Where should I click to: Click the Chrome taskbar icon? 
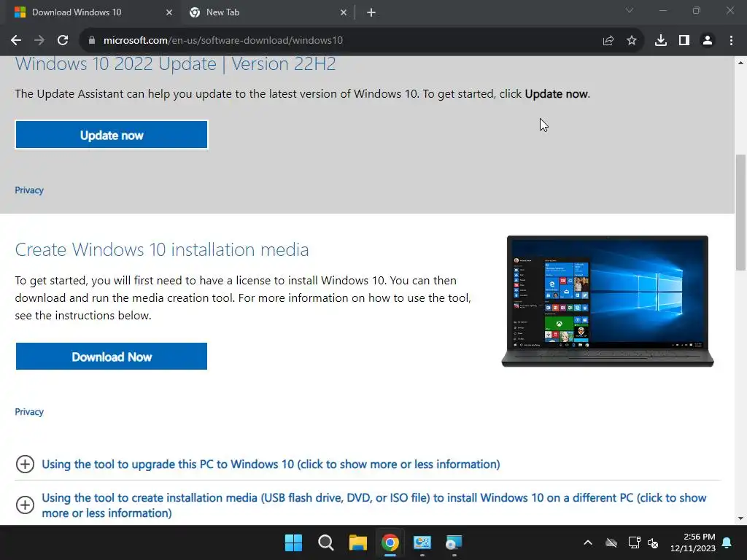click(x=390, y=542)
